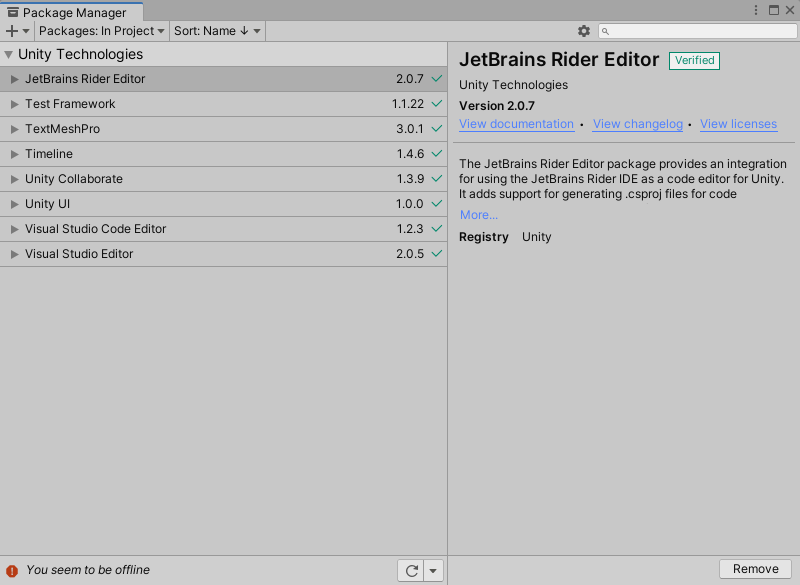
Task: Click the Version 2.0.7 label
Action: (x=496, y=106)
